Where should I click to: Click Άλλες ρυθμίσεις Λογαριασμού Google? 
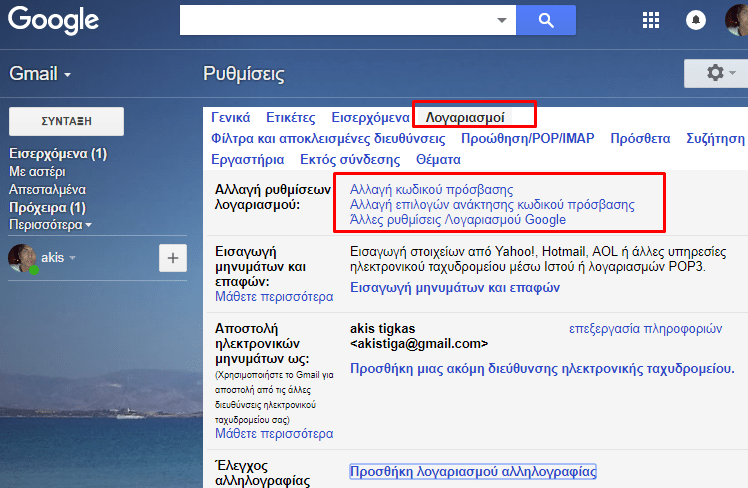coord(458,219)
